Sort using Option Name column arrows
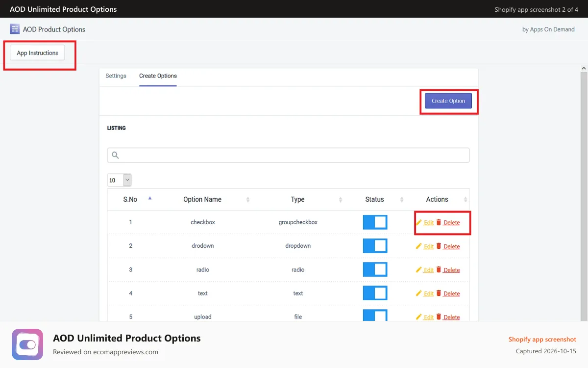The height and width of the screenshot is (368, 588). 248,199
